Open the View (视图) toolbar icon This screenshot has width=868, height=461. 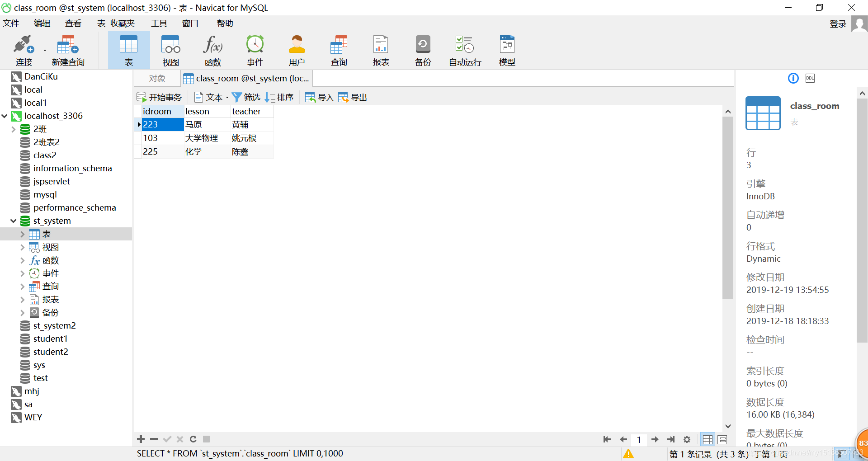click(171, 50)
